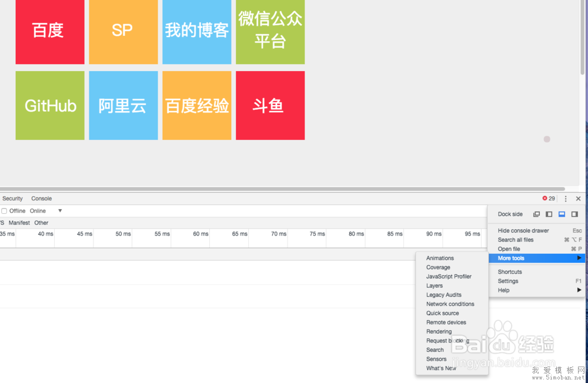Dock DevTools to right side icon
This screenshot has width=588, height=383.
(x=574, y=214)
